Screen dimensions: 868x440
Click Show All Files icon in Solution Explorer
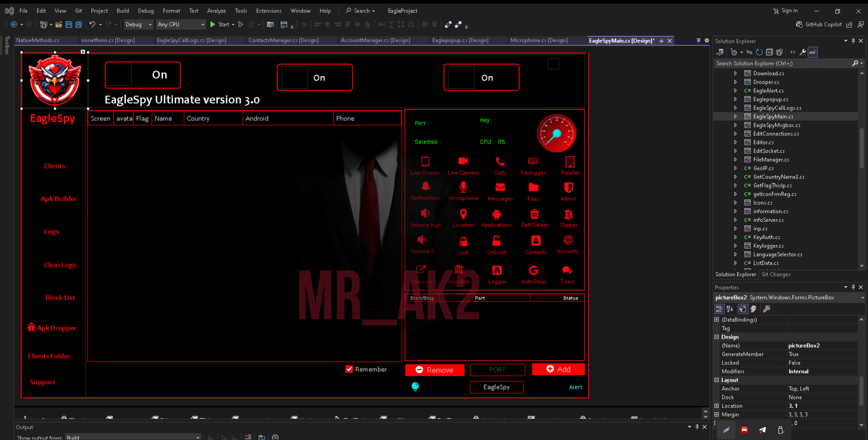click(779, 52)
